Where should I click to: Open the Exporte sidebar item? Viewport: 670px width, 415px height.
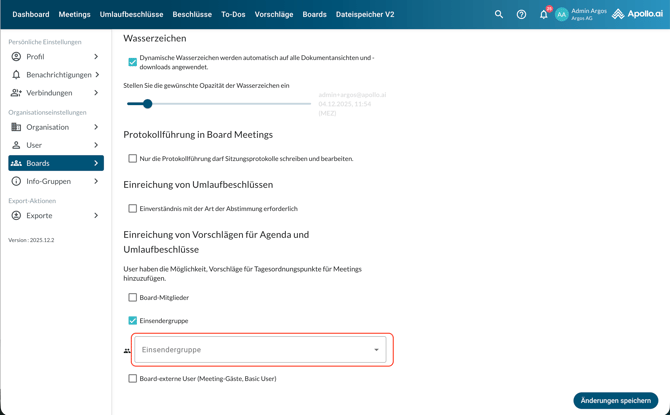(x=40, y=215)
